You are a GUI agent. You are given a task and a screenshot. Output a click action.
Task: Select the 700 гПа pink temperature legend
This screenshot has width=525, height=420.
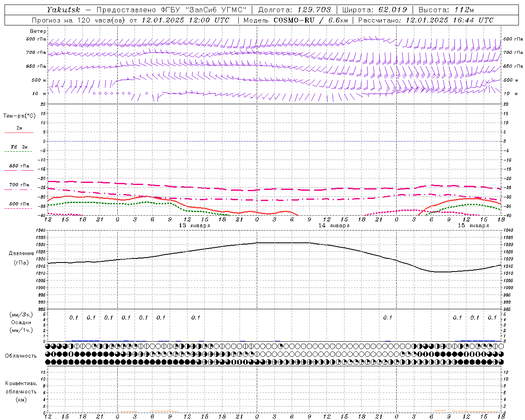19,187
